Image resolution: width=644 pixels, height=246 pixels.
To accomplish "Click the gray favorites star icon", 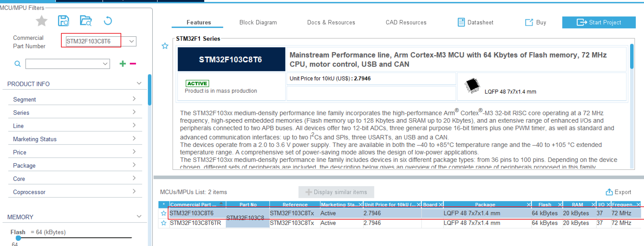I will tap(42, 21).
